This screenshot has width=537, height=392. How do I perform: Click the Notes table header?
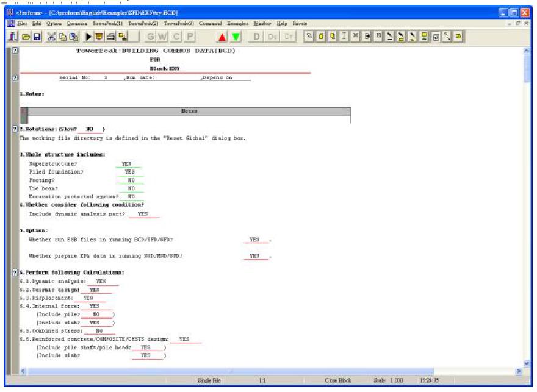pyautogui.click(x=189, y=111)
